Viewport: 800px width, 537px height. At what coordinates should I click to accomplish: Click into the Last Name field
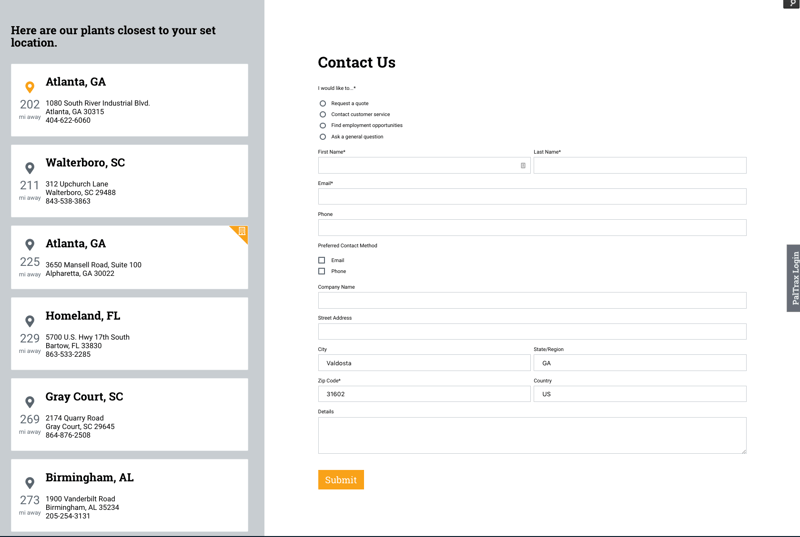pyautogui.click(x=640, y=165)
